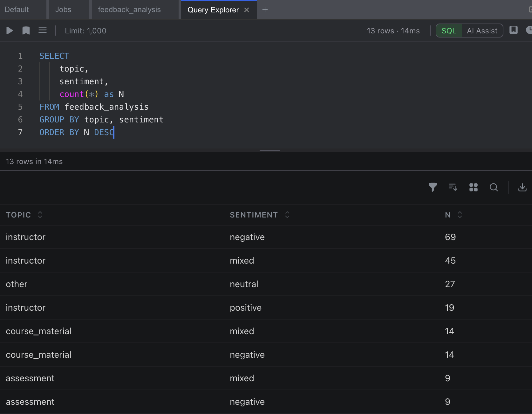Download the results
Viewport: 532px width, 414px height.
(x=522, y=187)
